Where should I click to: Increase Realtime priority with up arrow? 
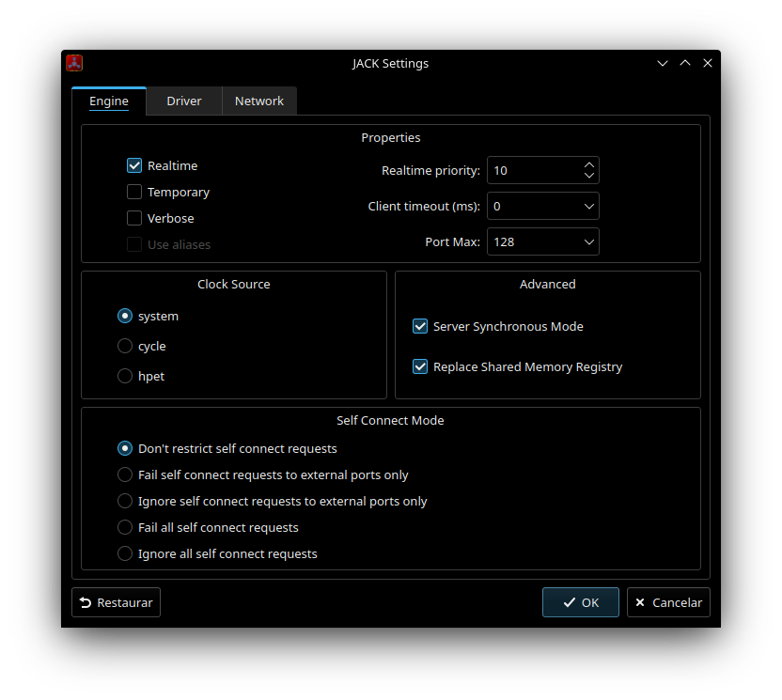pyautogui.click(x=589, y=164)
